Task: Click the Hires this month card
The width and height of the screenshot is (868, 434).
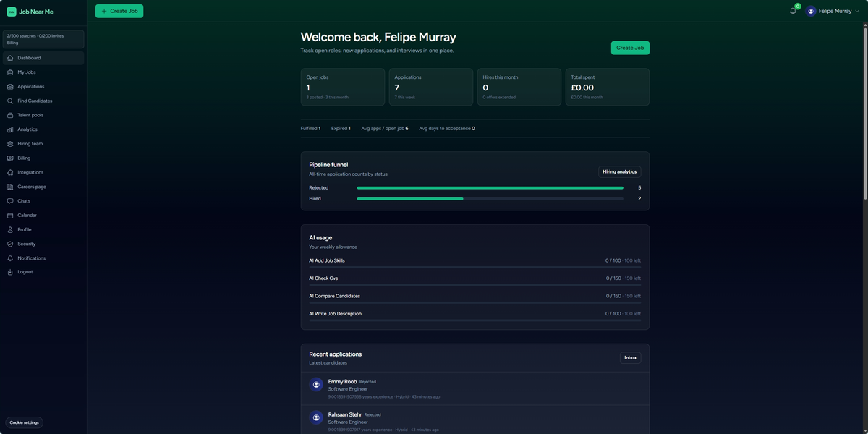Action: [519, 88]
